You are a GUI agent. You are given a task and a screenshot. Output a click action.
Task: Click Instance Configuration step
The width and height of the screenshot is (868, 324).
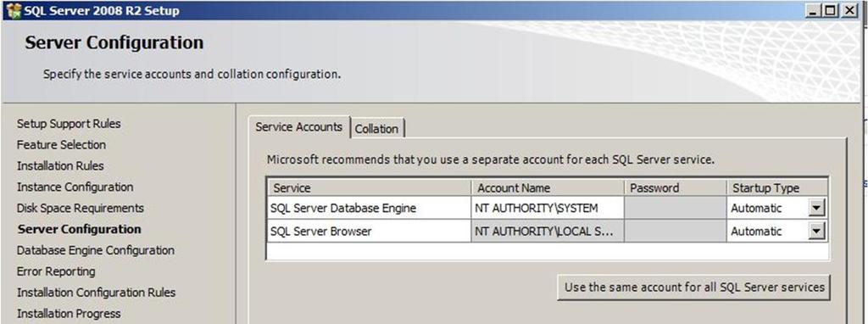[x=75, y=187]
